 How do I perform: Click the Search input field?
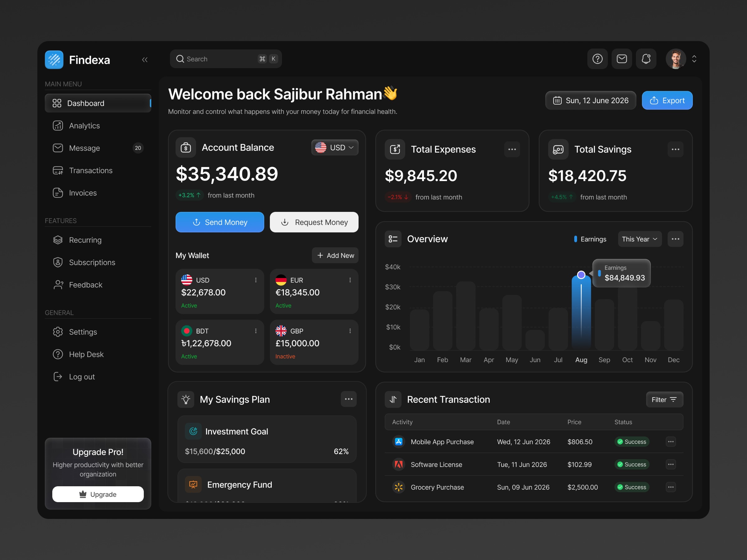[219, 59]
